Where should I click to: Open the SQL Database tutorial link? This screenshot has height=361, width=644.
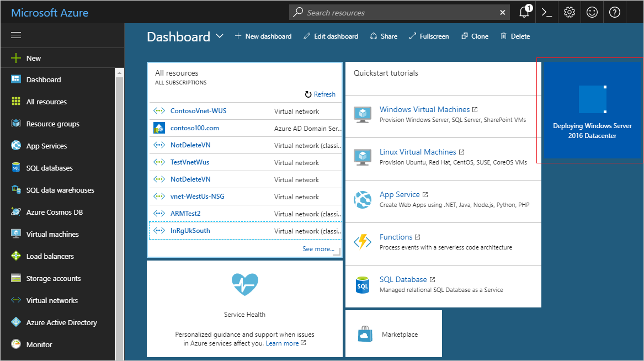(x=403, y=279)
